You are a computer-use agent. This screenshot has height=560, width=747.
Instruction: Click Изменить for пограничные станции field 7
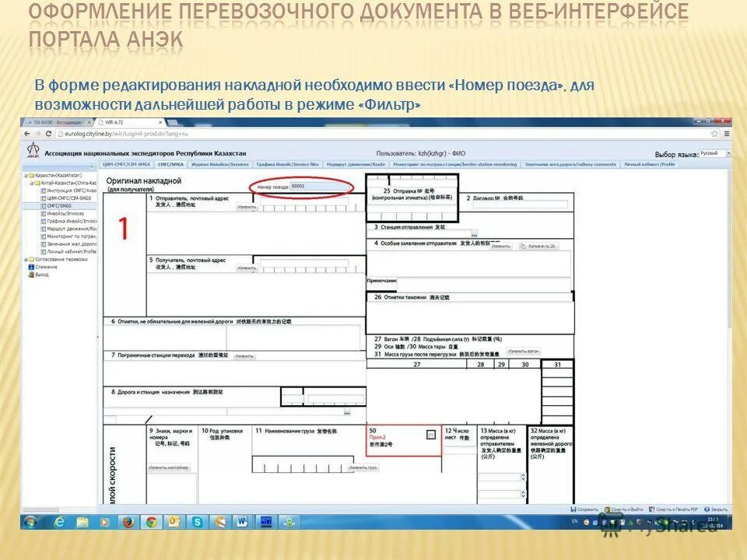[244, 356]
